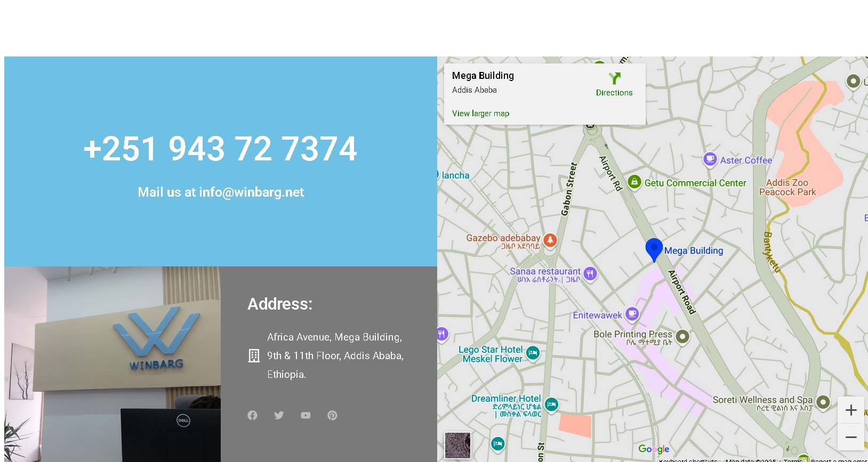Select the Sanaa restaurant marker icon
This screenshot has height=462, width=868.
click(590, 274)
